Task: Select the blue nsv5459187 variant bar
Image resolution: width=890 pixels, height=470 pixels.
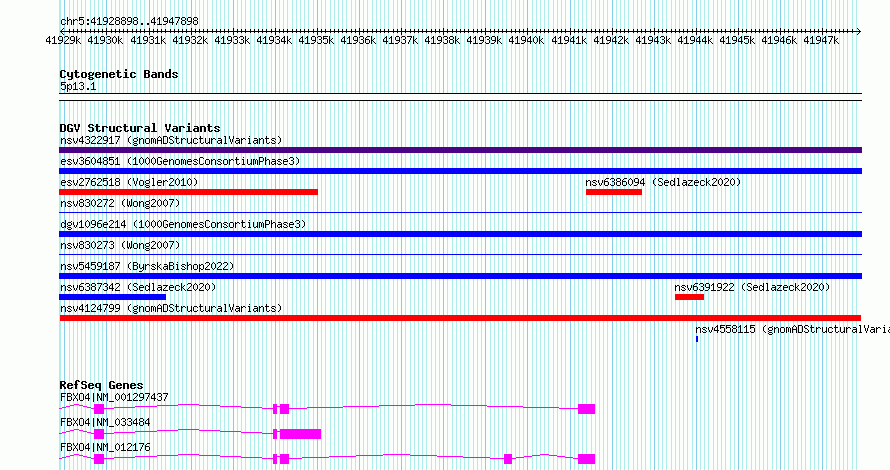Action: (460, 276)
